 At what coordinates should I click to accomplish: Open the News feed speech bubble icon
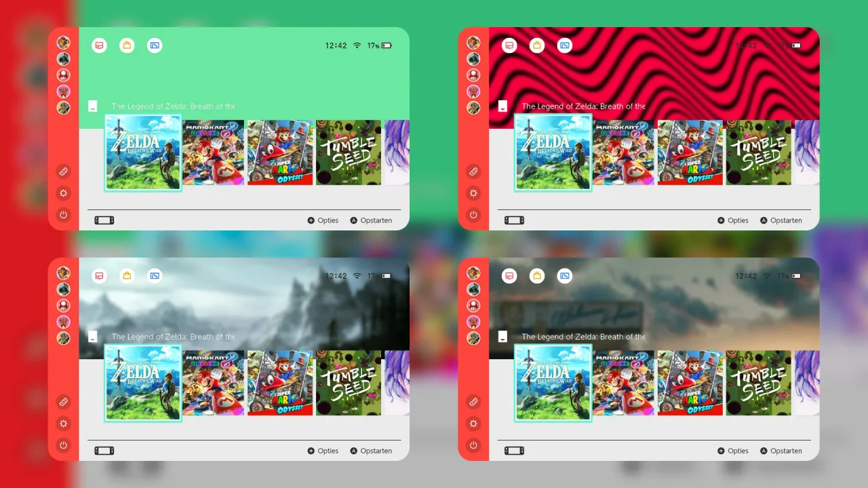[99, 45]
